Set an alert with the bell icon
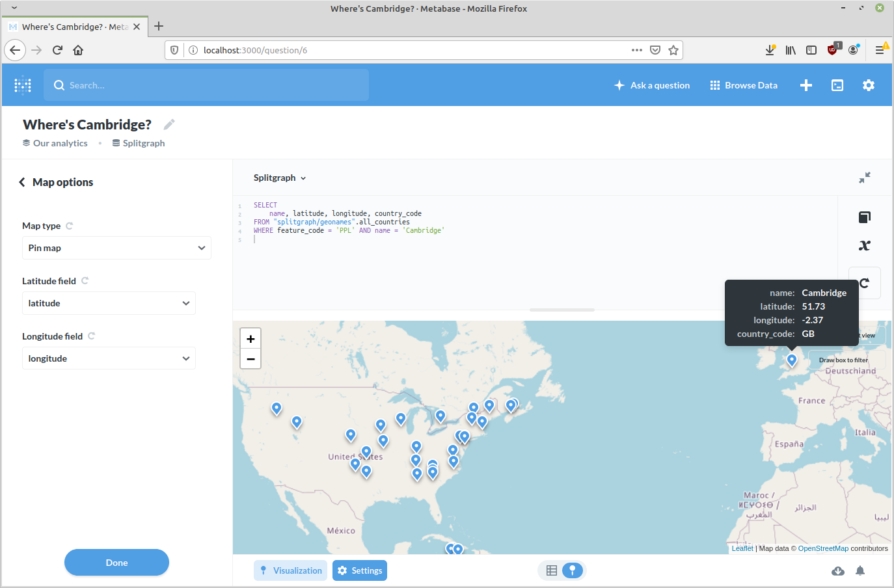This screenshot has width=894, height=588. coord(860,570)
